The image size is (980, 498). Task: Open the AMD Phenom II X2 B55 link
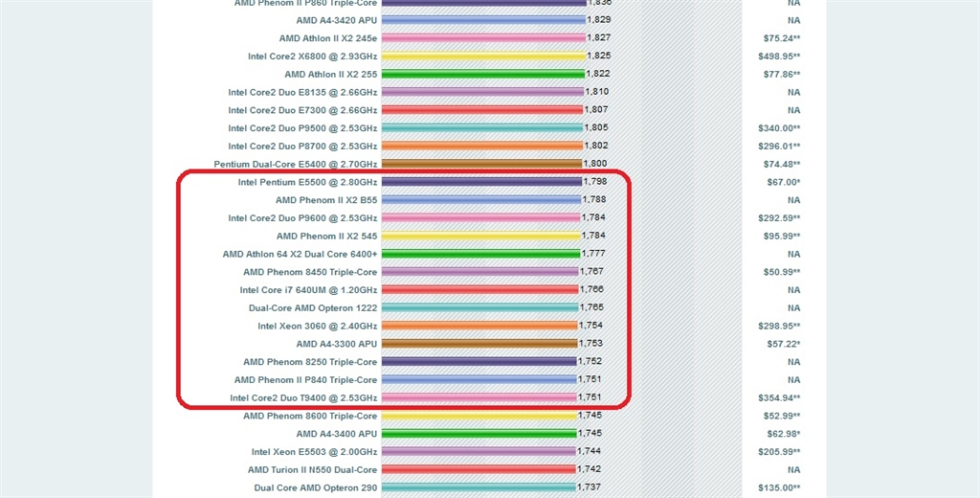click(326, 200)
